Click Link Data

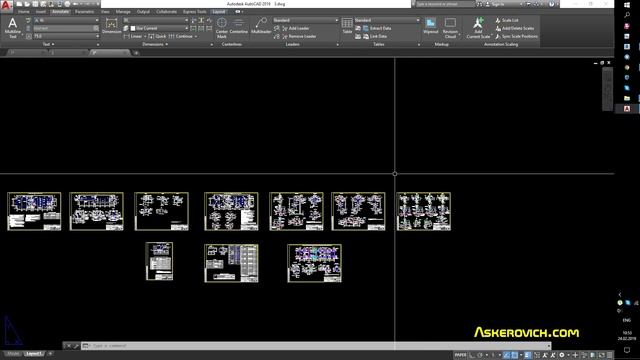[375, 36]
